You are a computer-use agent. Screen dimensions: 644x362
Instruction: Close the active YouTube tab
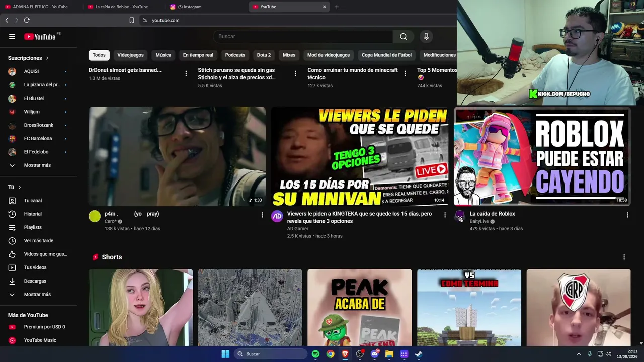click(325, 7)
